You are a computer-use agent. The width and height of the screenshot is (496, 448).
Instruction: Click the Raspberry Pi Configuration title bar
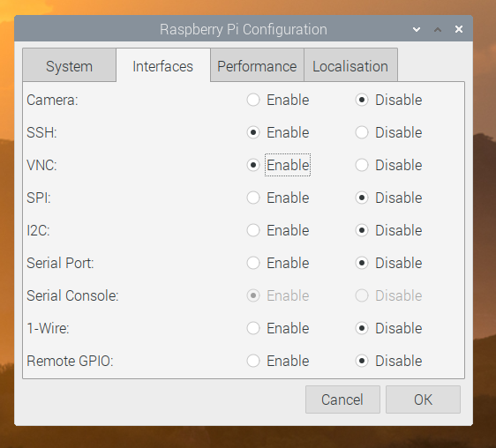tap(244, 29)
